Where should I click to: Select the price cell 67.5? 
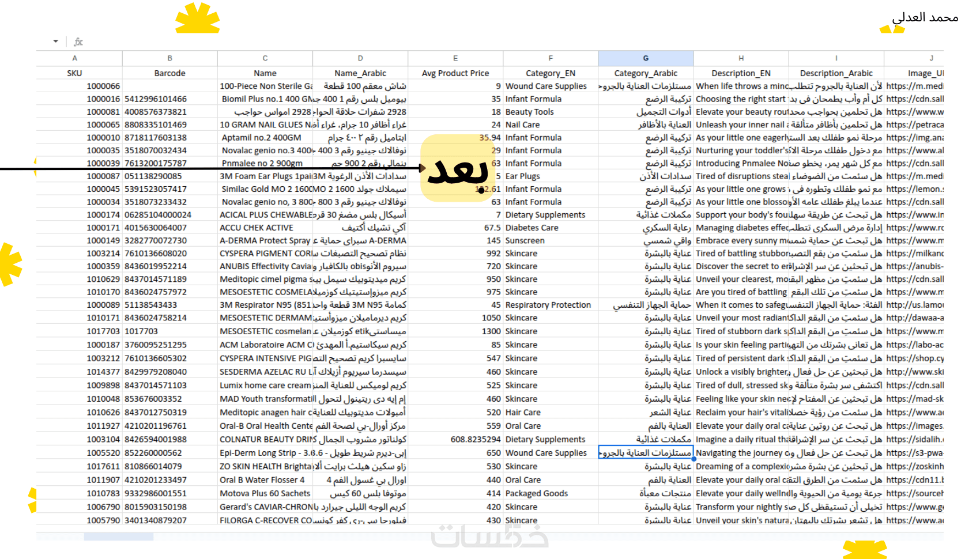click(x=455, y=228)
